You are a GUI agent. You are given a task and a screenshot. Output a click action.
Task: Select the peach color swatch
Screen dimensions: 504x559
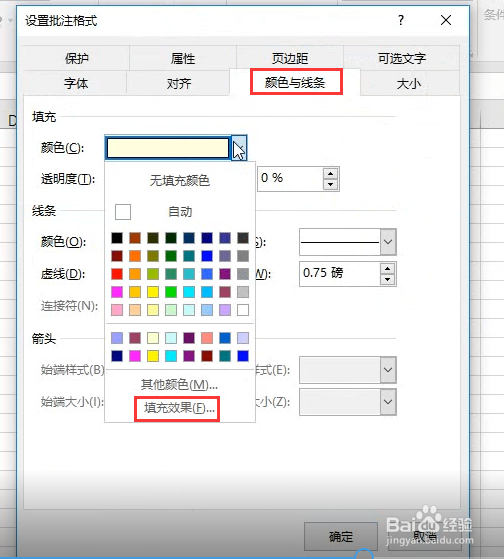(135, 310)
